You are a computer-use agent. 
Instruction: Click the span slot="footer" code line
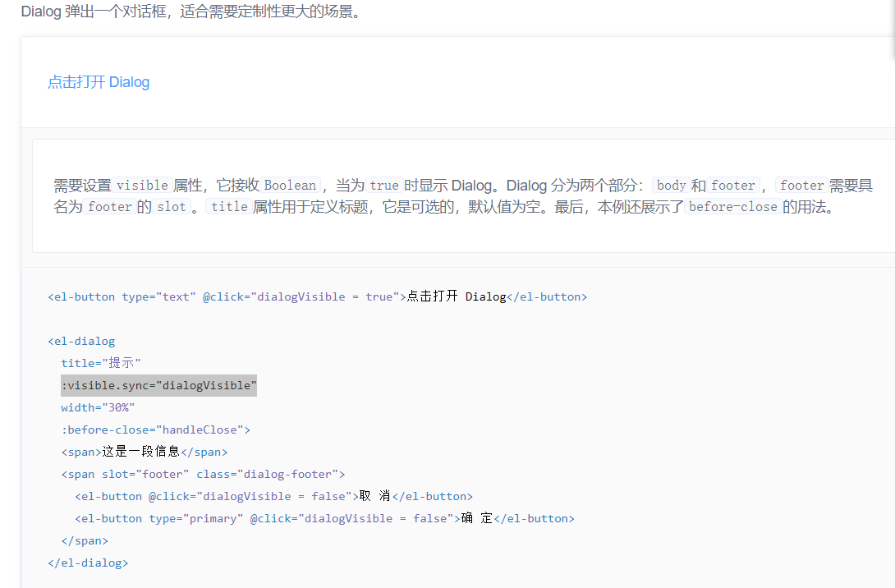[x=203, y=474]
